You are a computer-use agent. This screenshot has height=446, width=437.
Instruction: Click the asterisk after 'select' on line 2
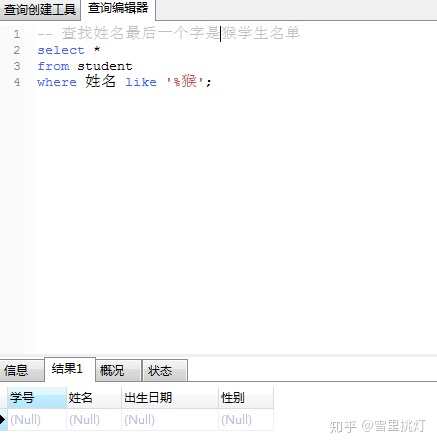pos(97,50)
